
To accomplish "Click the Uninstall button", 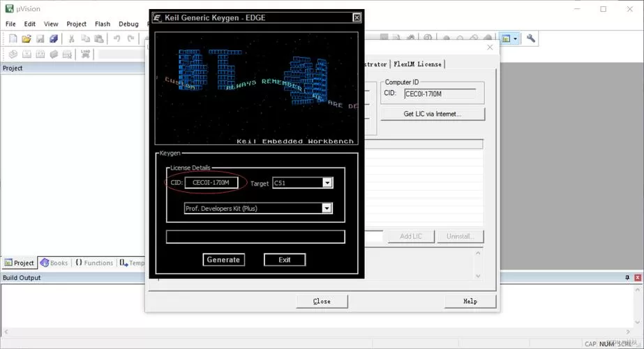I will (x=460, y=237).
